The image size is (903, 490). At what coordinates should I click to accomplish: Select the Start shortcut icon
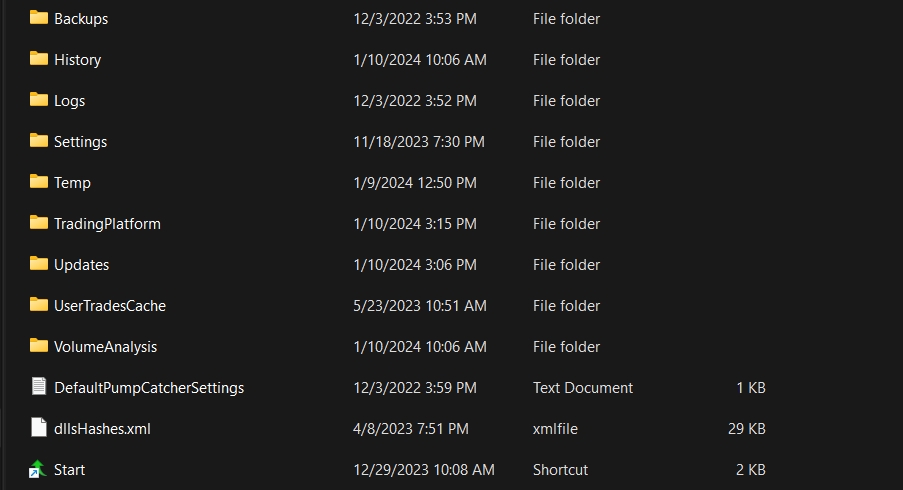[39, 469]
